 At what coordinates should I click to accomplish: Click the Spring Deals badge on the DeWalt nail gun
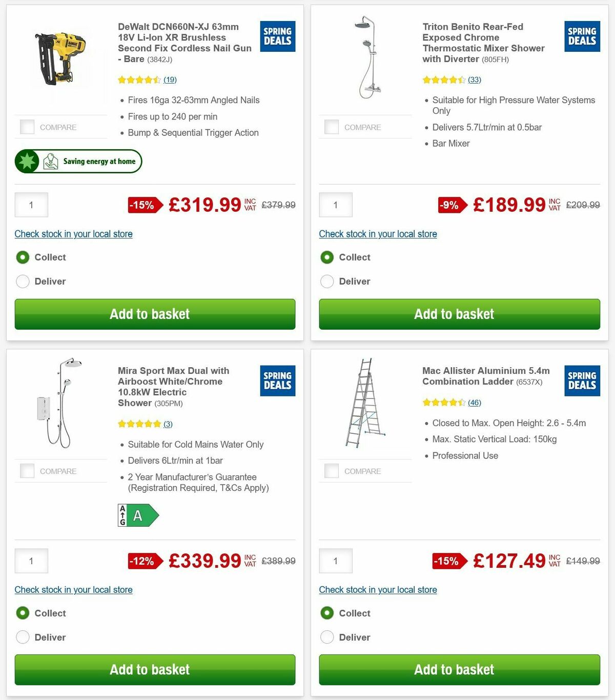coord(277,36)
